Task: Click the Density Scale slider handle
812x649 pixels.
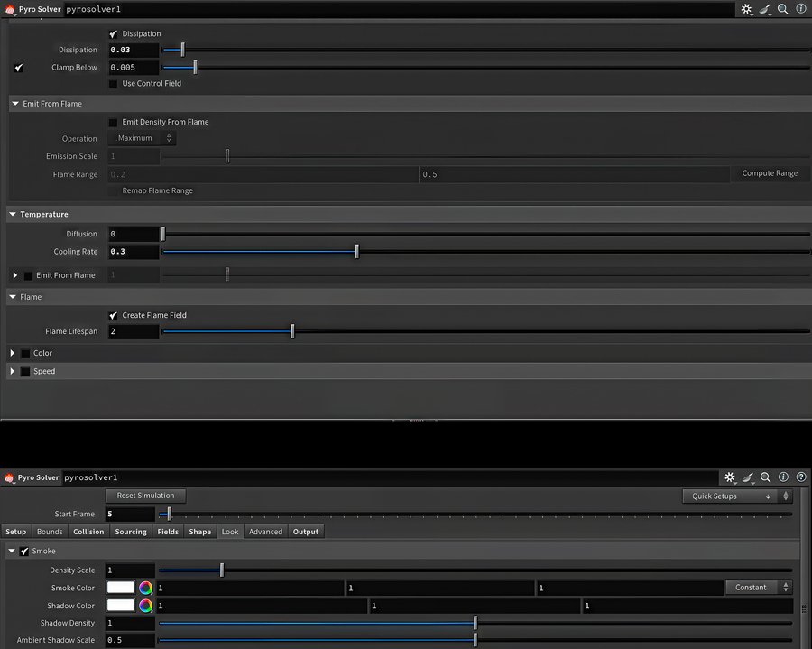Action: [x=222, y=570]
